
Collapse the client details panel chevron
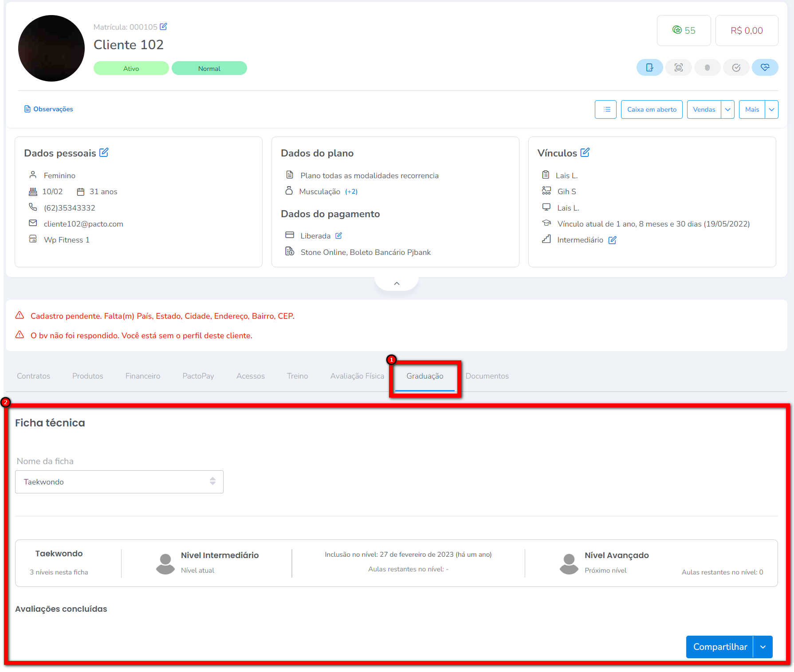pos(397,283)
